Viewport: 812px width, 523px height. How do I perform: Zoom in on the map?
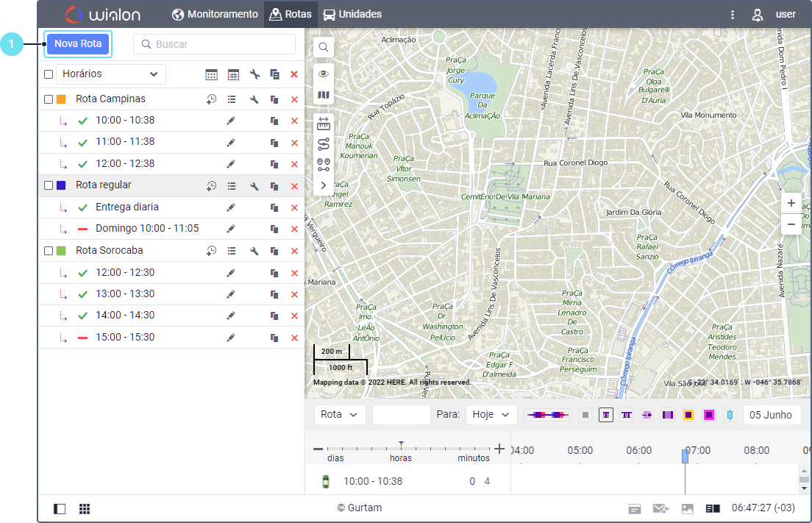[791, 203]
